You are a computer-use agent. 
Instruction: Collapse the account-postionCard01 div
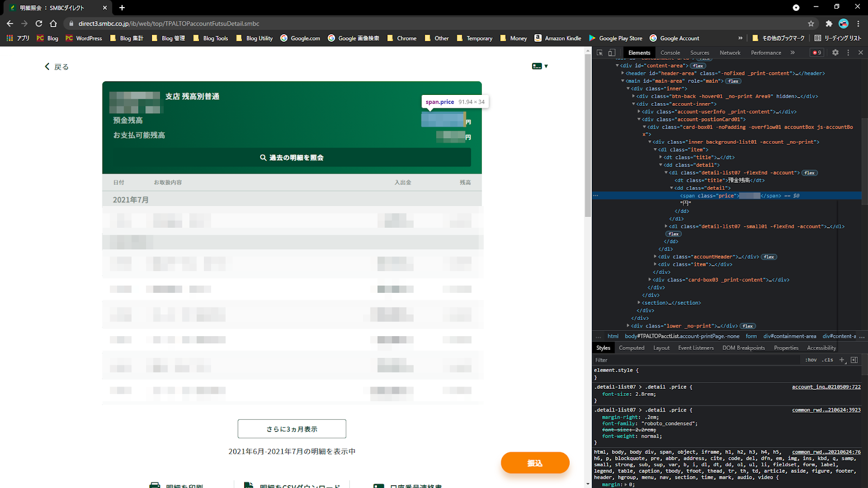[x=639, y=119]
